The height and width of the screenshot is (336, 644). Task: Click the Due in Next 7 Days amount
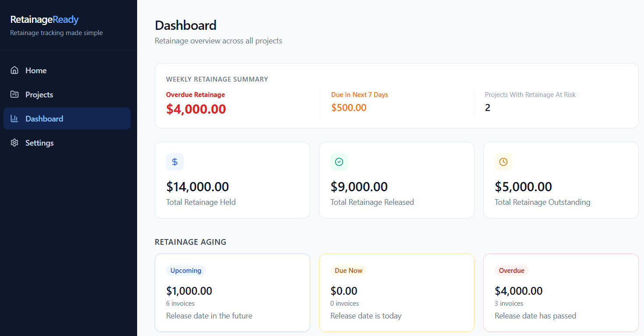click(349, 108)
